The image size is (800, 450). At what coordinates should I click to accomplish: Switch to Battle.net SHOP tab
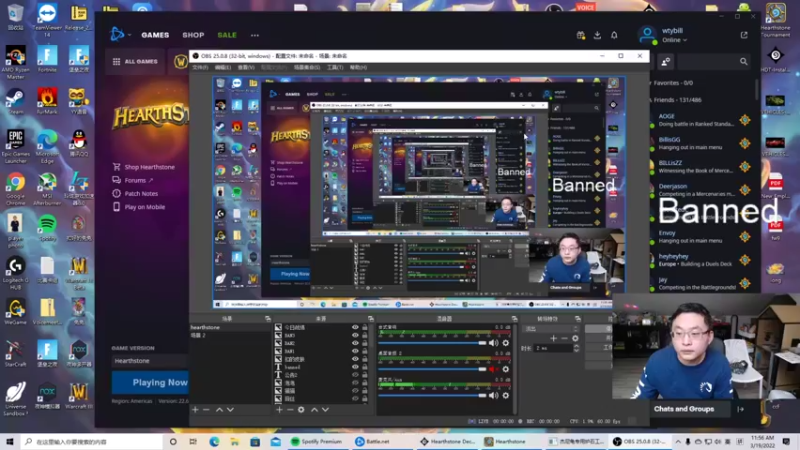coord(193,35)
